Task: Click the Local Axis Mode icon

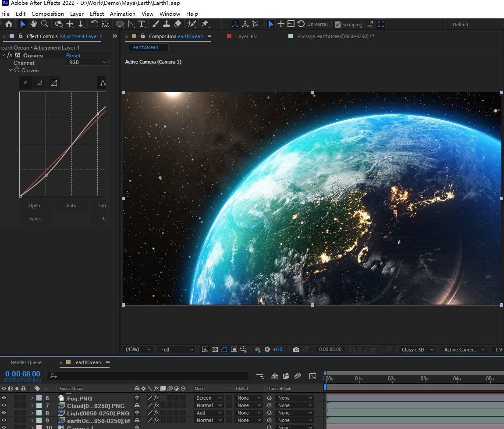Action: click(235, 24)
